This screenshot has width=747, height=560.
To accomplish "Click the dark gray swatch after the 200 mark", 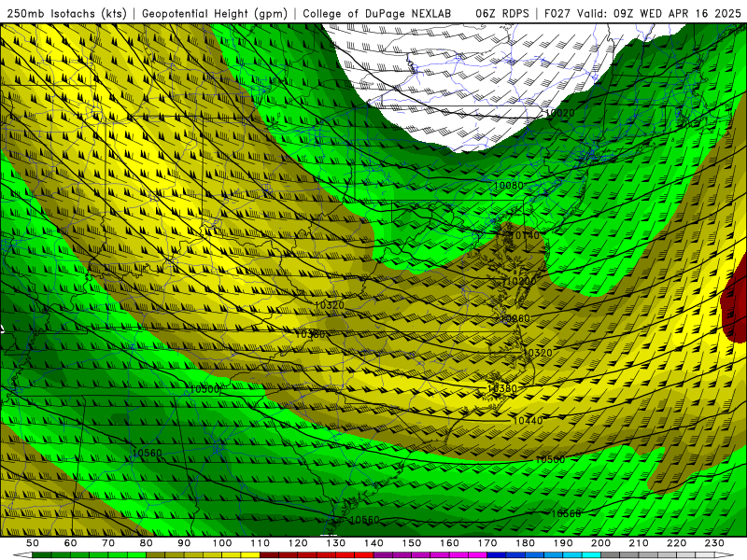I will pyautogui.click(x=611, y=555).
